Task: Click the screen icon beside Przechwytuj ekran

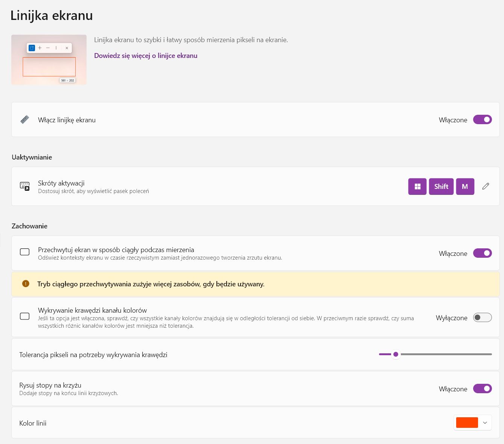Action: (24, 252)
